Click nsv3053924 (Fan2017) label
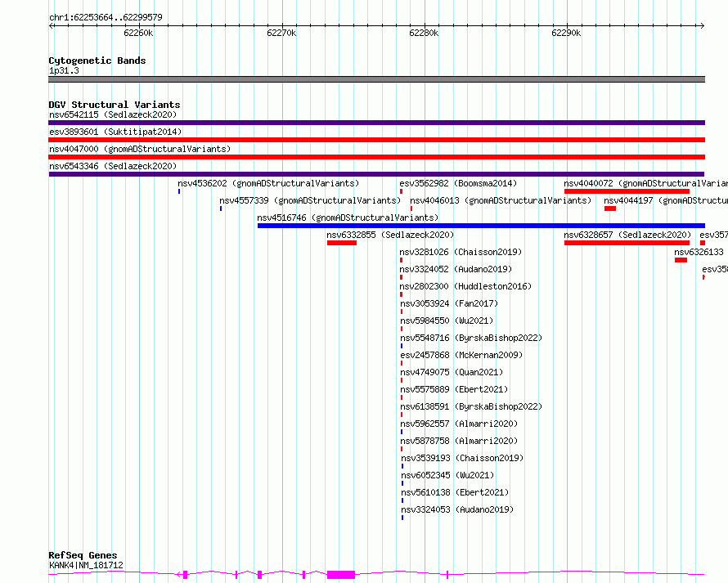This screenshot has width=728, height=583. [x=449, y=303]
